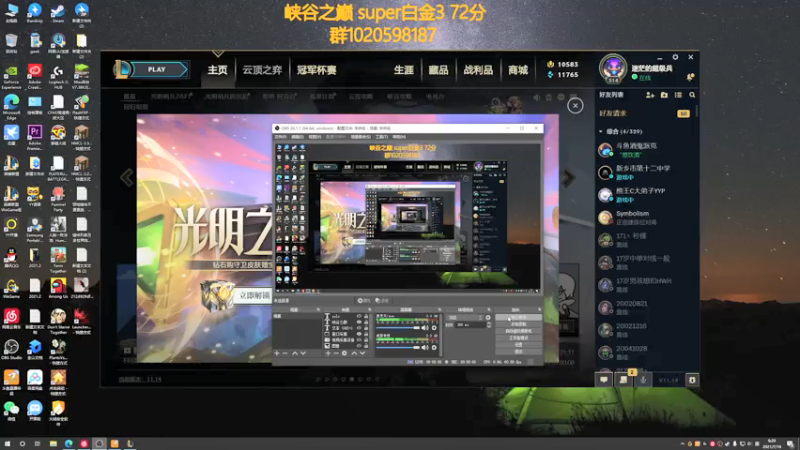Open the 冠军杯赛 tab
The height and width of the screenshot is (450, 800).
pos(316,70)
